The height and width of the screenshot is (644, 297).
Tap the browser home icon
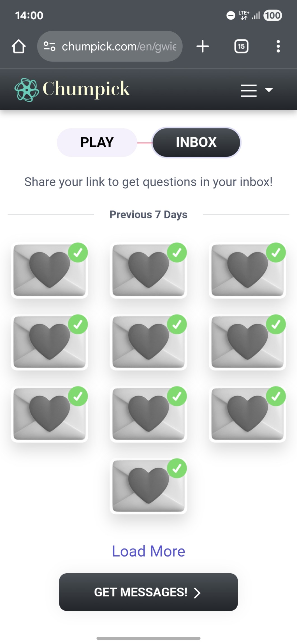click(x=19, y=46)
